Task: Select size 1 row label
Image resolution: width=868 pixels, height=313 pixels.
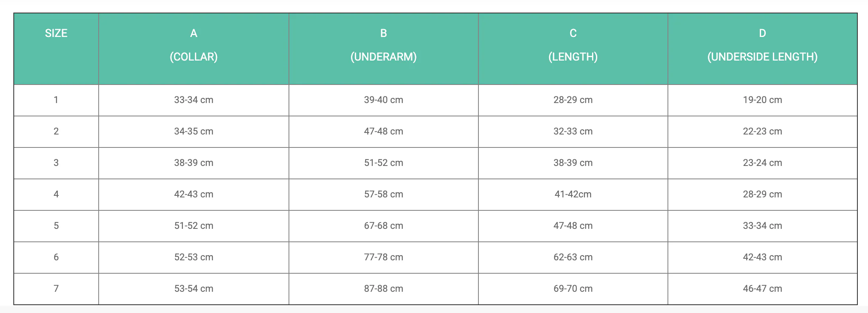Action: point(56,100)
